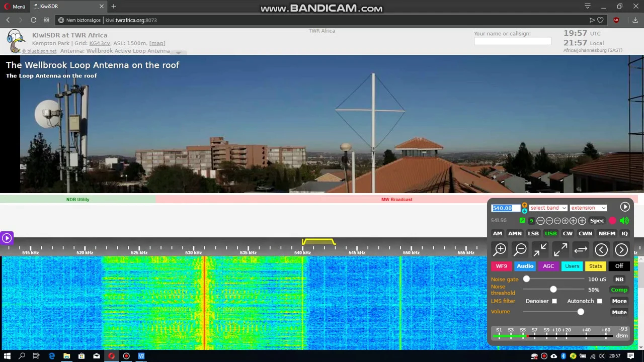Open the WF9 waterfall tab
The width and height of the screenshot is (644, 362).
502,266
